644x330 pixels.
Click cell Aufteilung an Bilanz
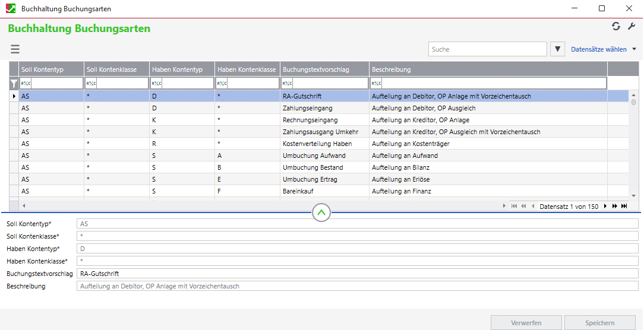488,167
